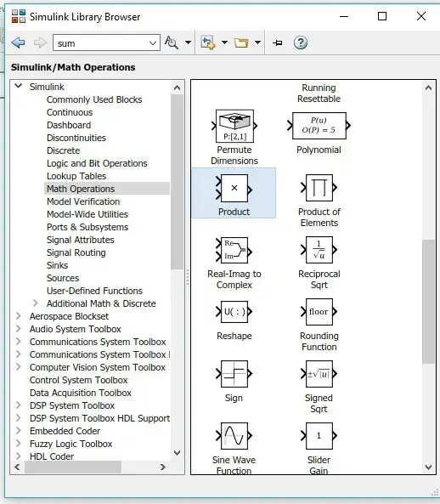Select the Permute Dimensions block

point(234,126)
